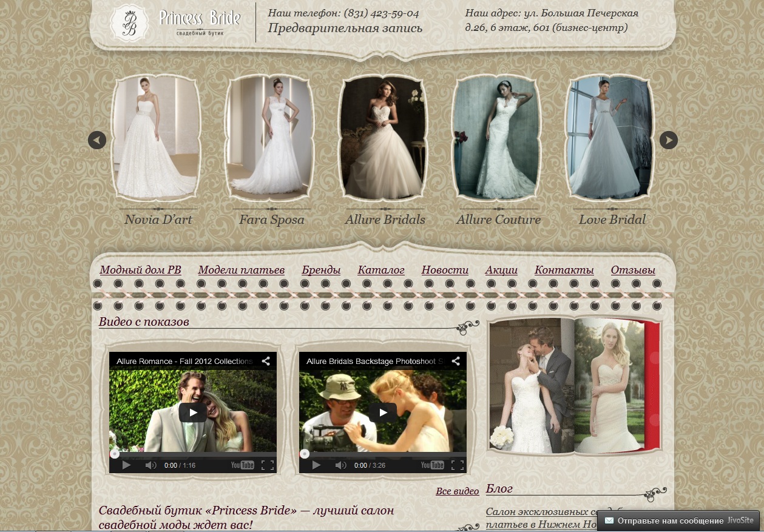Enter fullscreen on Allure Romance video
This screenshot has height=532, width=764.
point(268,465)
